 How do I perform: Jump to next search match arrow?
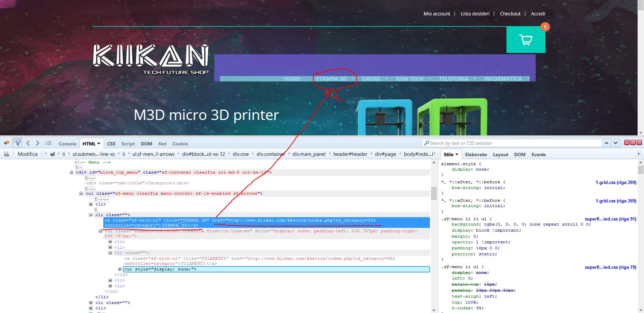pos(615,143)
